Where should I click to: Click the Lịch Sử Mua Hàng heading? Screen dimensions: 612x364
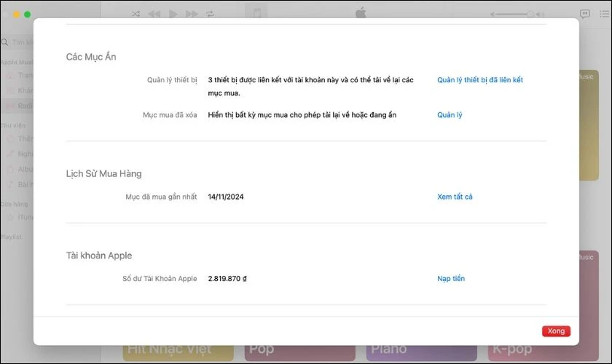pos(103,173)
